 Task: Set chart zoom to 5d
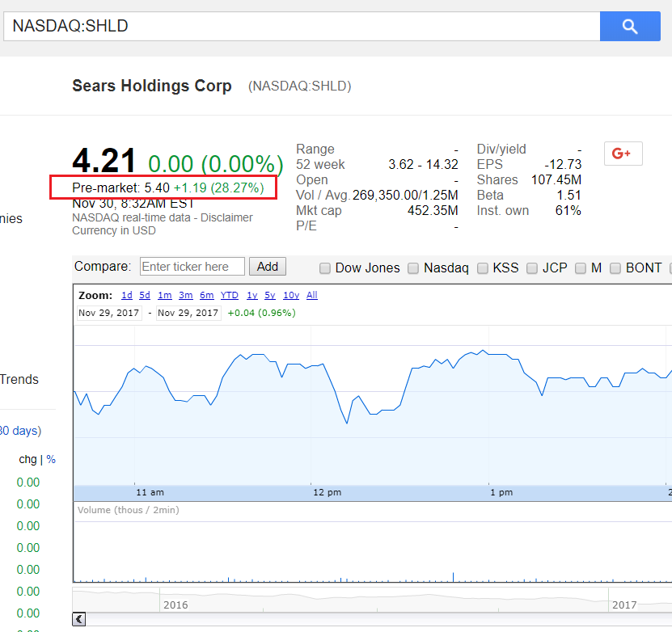(145, 295)
